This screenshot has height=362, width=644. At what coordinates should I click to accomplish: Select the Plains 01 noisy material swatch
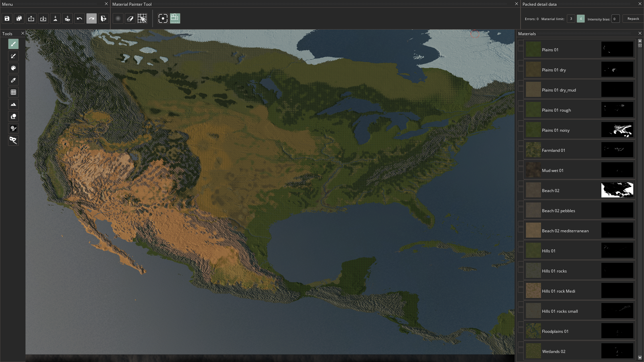coord(533,130)
